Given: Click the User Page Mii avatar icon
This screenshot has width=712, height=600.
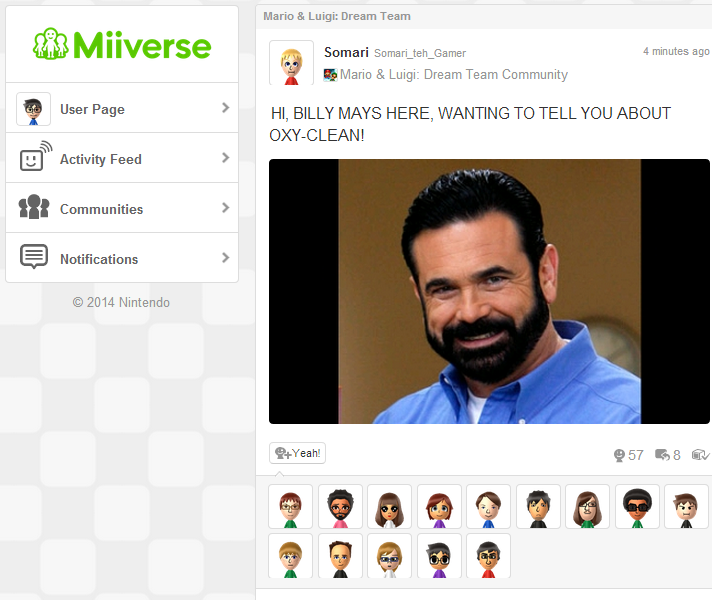Looking at the screenshot, I should pos(33,109).
